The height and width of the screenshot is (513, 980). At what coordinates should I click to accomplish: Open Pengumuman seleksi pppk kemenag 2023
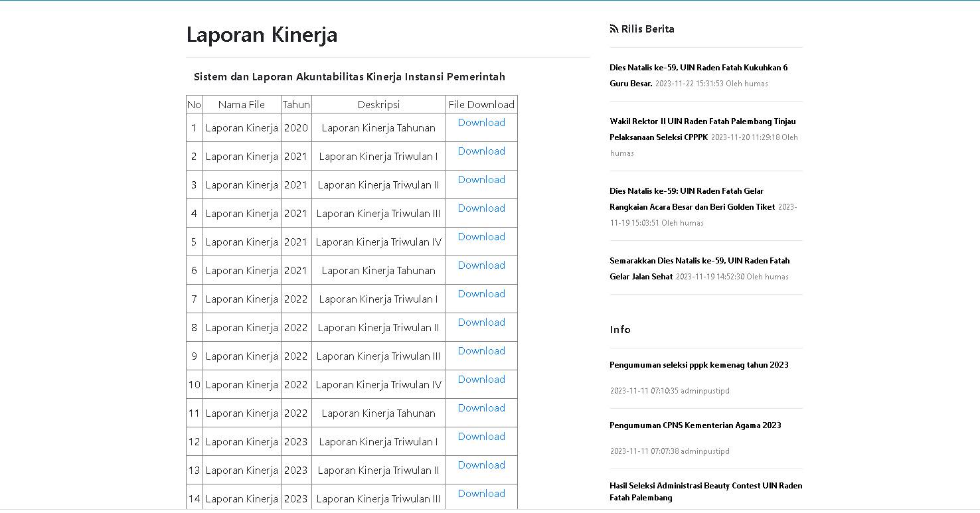point(698,365)
